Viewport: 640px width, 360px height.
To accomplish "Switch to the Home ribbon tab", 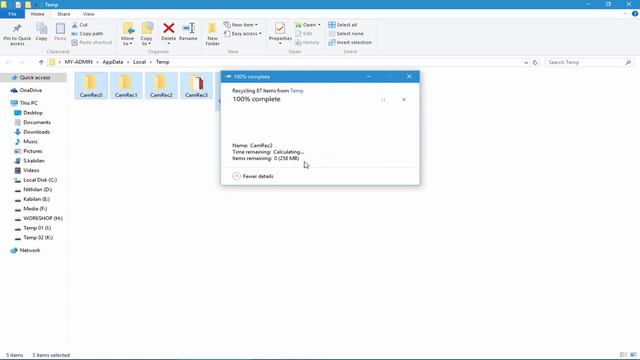I will click(38, 14).
